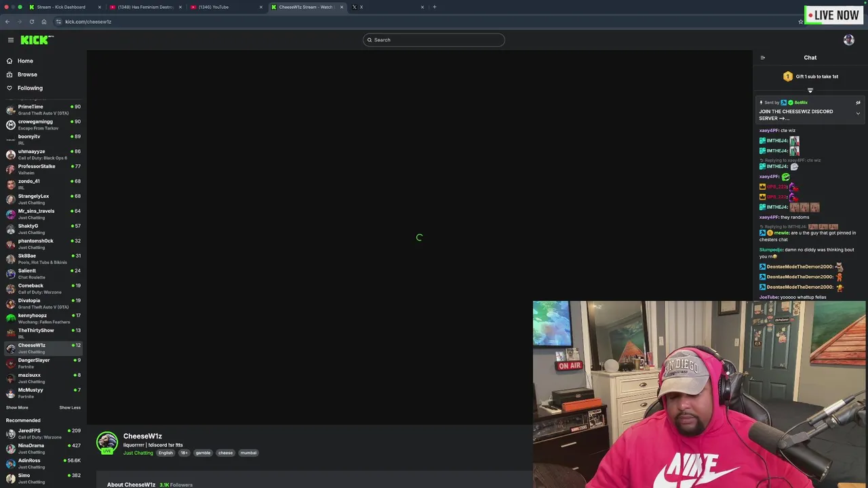Click the mumbai tag
This screenshot has height=488, width=868.
coord(248,453)
